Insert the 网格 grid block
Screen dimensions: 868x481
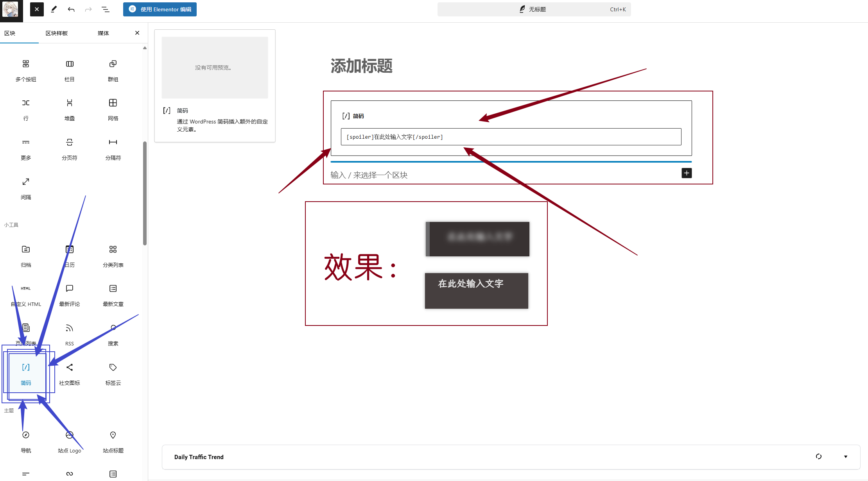tap(113, 110)
